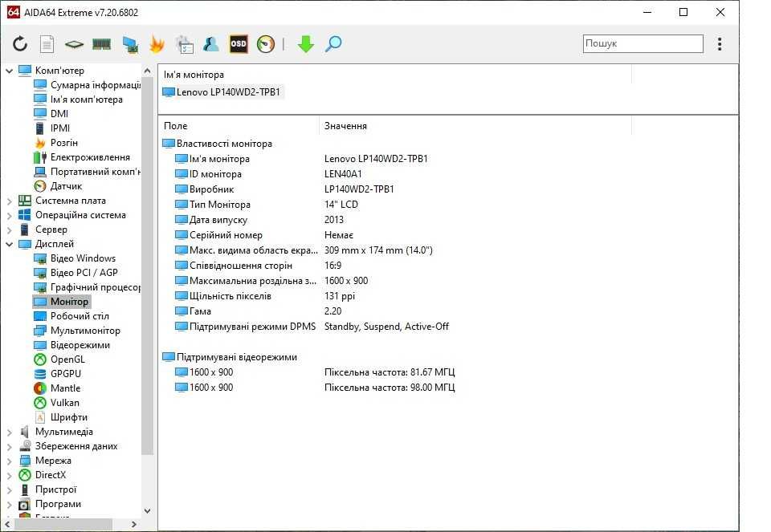Image resolution: width=771 pixels, height=532 pixels.
Task: Click the motherboard chip toolbar icon
Action: 74,45
